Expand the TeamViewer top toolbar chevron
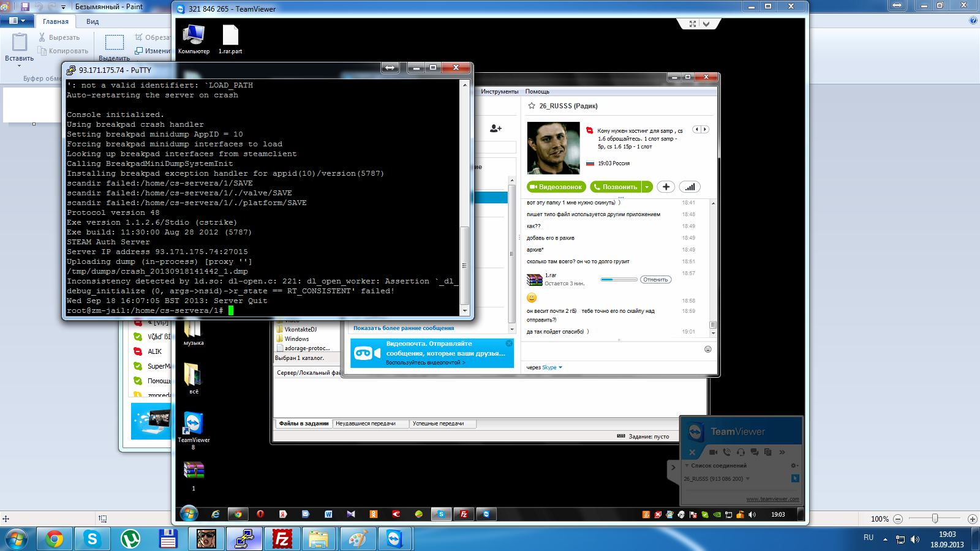 point(706,24)
